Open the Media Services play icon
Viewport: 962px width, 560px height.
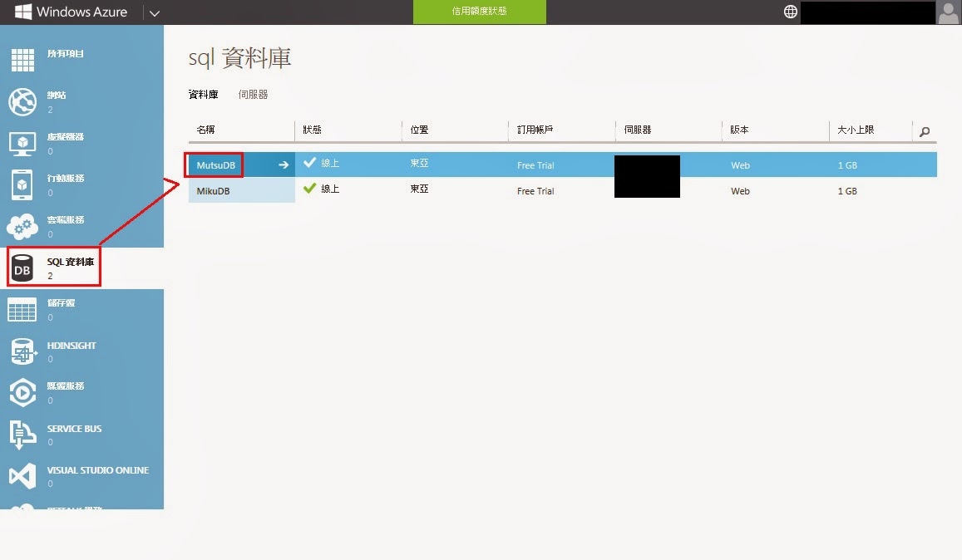pos(22,392)
